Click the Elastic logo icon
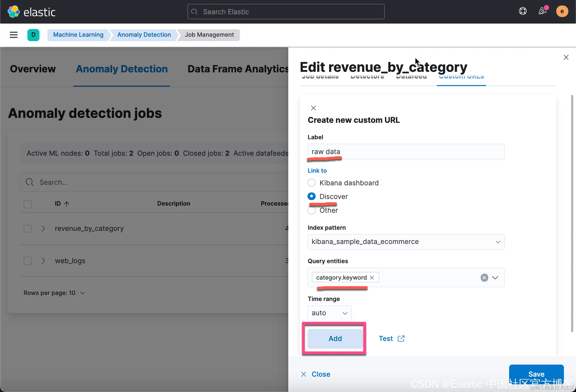Viewport: 576px width, 392px height. pos(13,12)
